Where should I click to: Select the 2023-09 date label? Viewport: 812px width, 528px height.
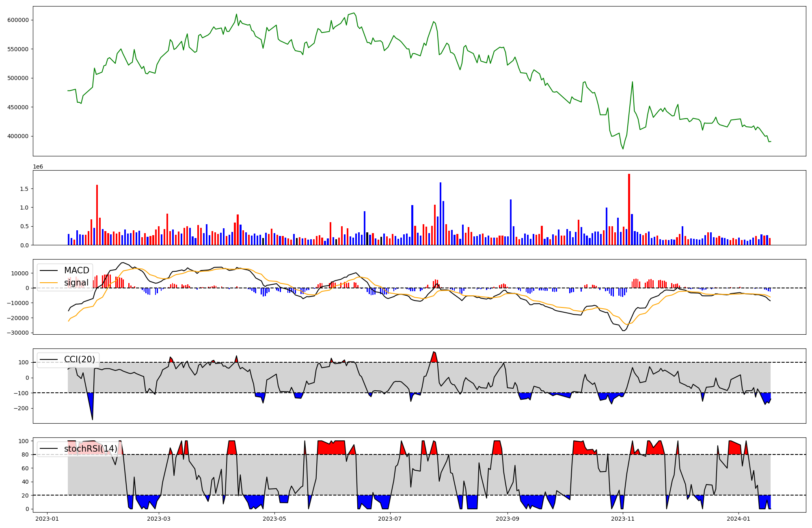point(508,519)
